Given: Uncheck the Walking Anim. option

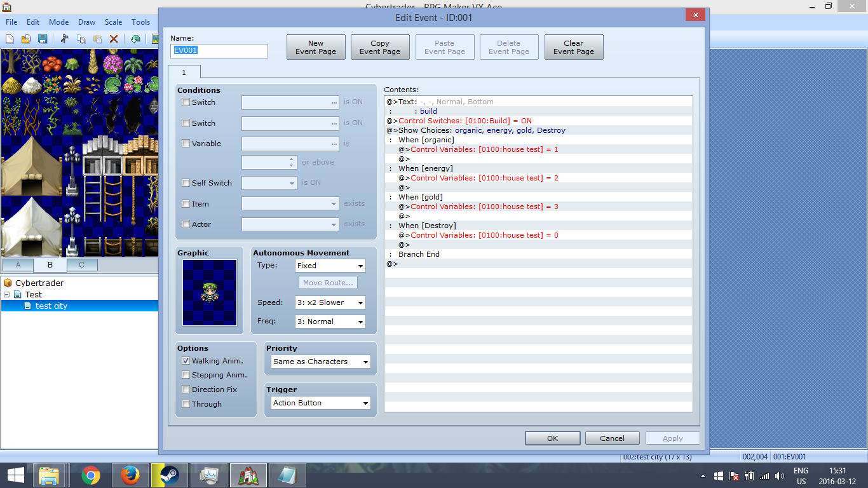Looking at the screenshot, I should (186, 360).
